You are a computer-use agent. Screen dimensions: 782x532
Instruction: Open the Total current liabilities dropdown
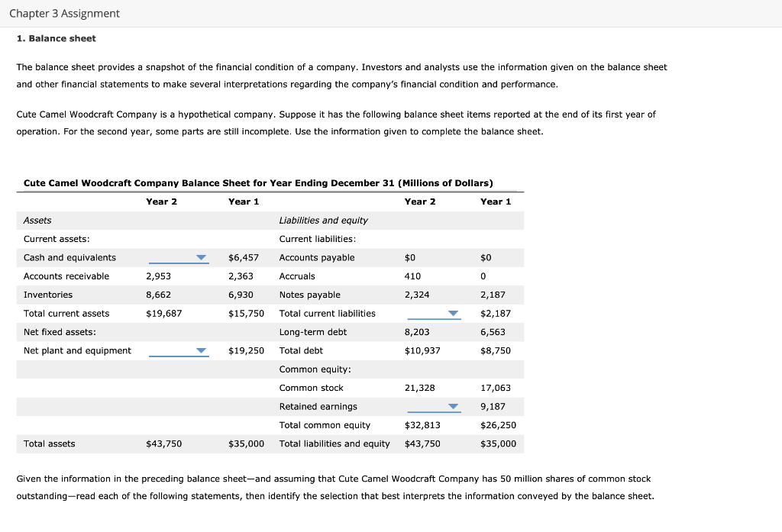pyautogui.click(x=454, y=313)
